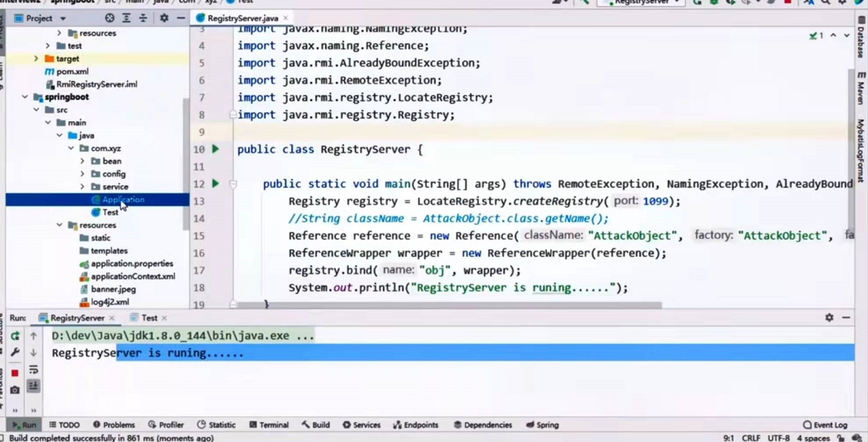Collapse the springboot module
The width and height of the screenshot is (868, 442).
click(x=25, y=97)
